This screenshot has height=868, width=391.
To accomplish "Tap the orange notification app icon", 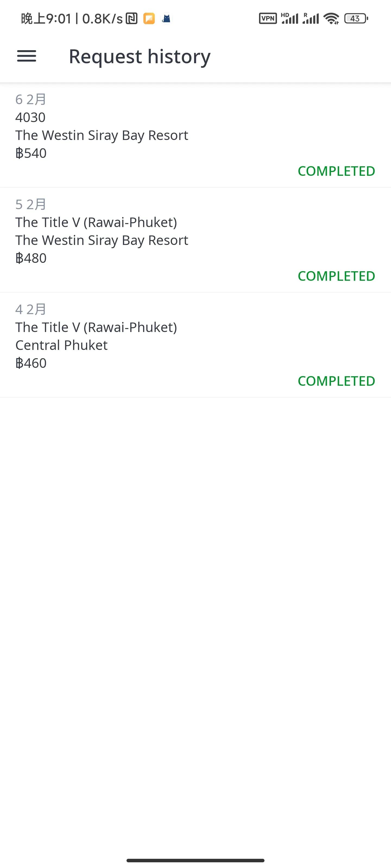I will click(149, 18).
